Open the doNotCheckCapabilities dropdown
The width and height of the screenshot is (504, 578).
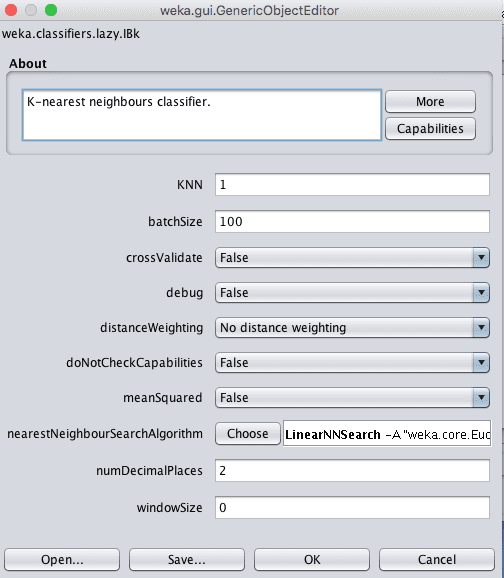click(352, 363)
